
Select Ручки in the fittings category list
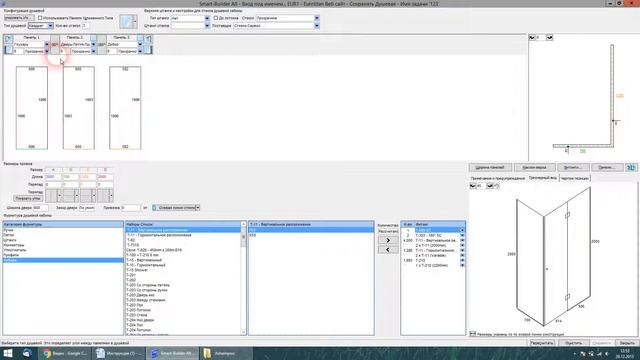point(63,230)
